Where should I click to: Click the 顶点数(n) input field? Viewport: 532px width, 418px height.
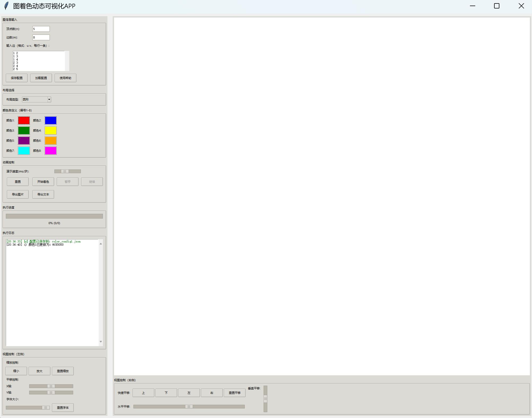coord(41,29)
